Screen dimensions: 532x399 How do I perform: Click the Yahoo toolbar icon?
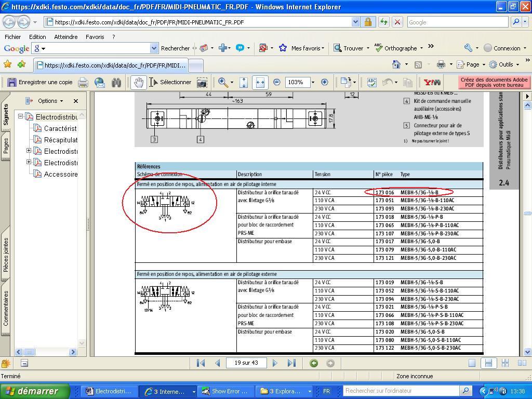click(x=432, y=82)
